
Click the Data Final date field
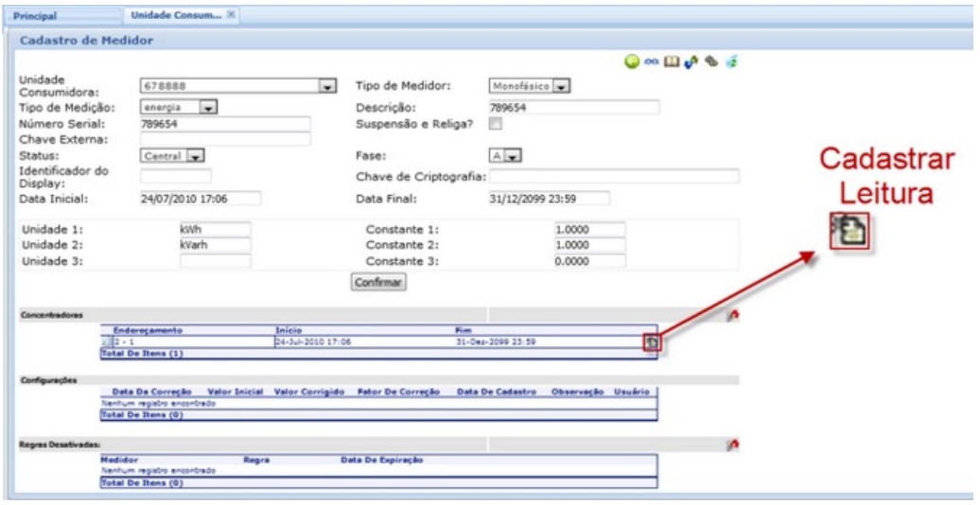point(549,199)
